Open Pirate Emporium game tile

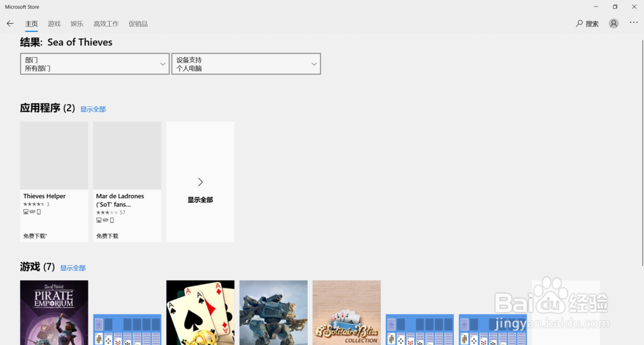54,313
